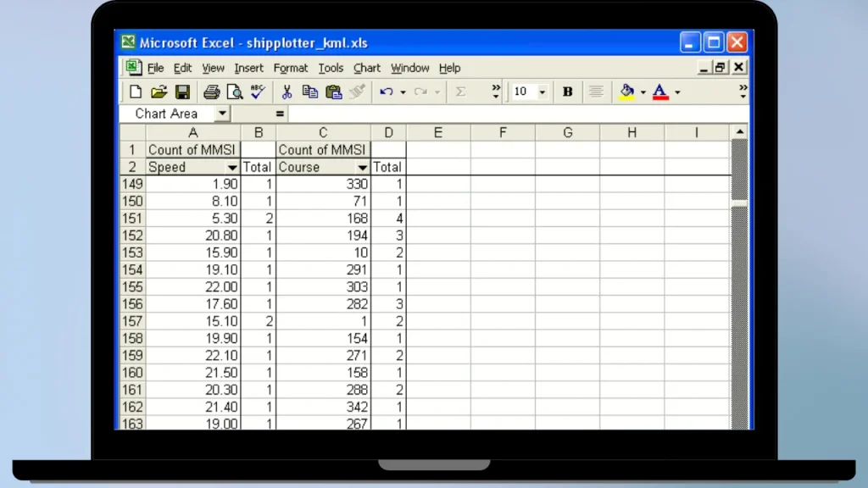This screenshot has width=868, height=488.
Task: Select the cell with course 330
Action: pyautogui.click(x=323, y=184)
